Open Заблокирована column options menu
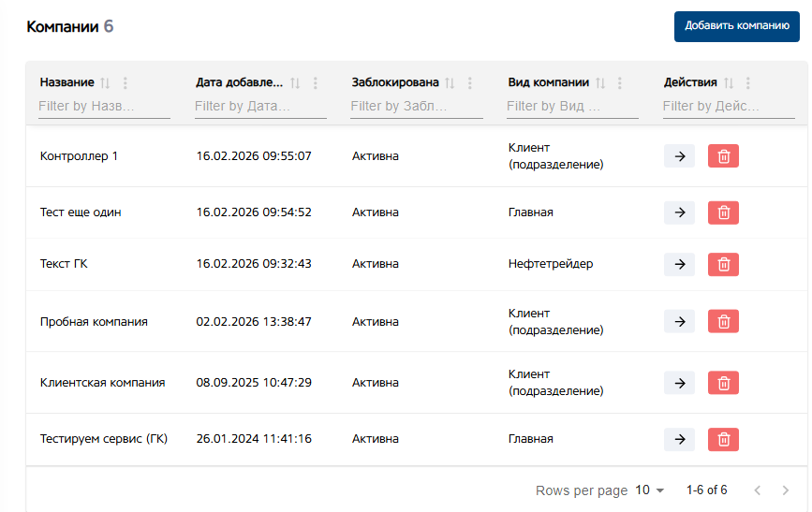 (x=470, y=82)
